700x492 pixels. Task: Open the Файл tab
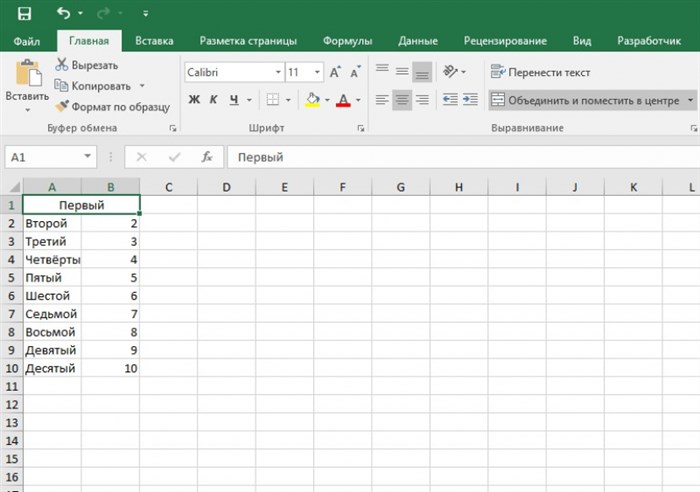26,41
